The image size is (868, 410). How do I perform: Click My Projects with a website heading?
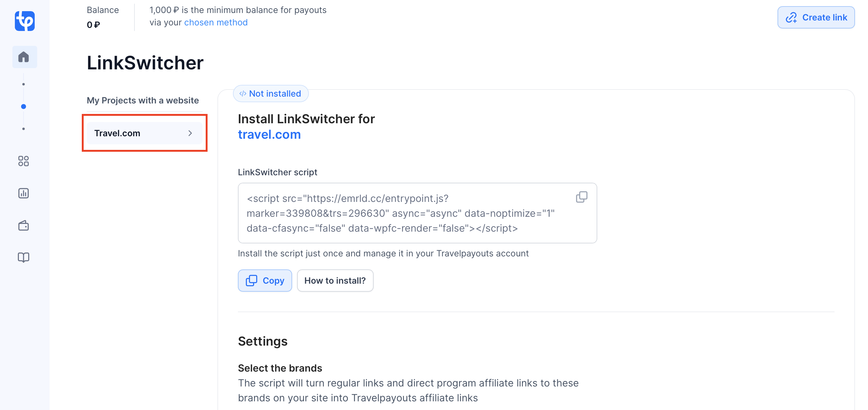(143, 100)
